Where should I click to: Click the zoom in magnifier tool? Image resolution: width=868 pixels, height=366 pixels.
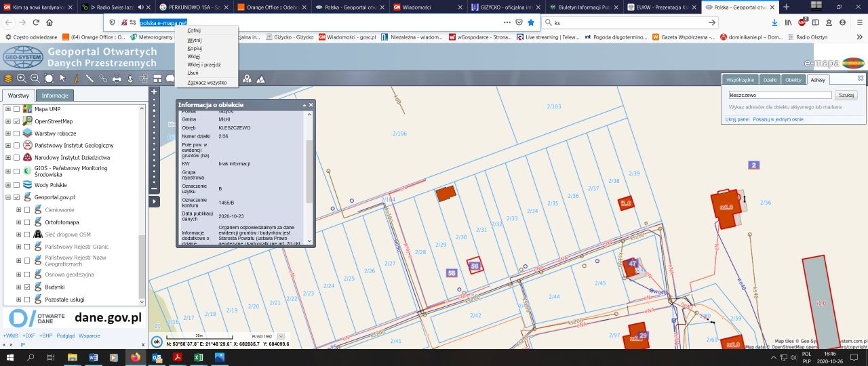pos(22,79)
